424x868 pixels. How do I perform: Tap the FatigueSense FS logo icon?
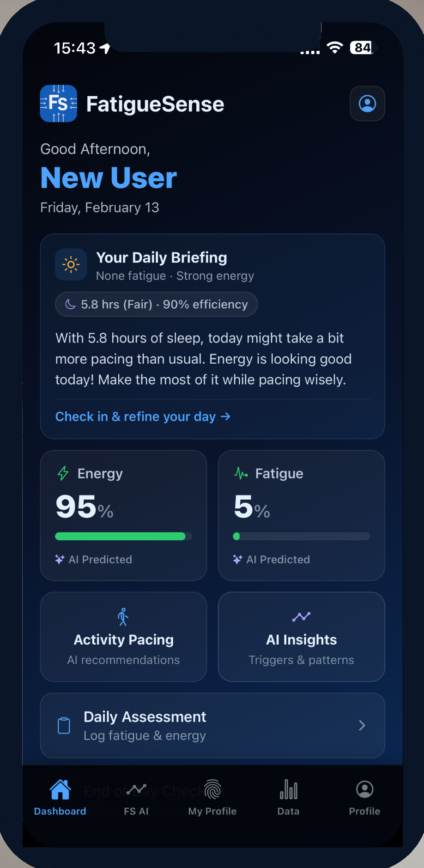(x=59, y=104)
